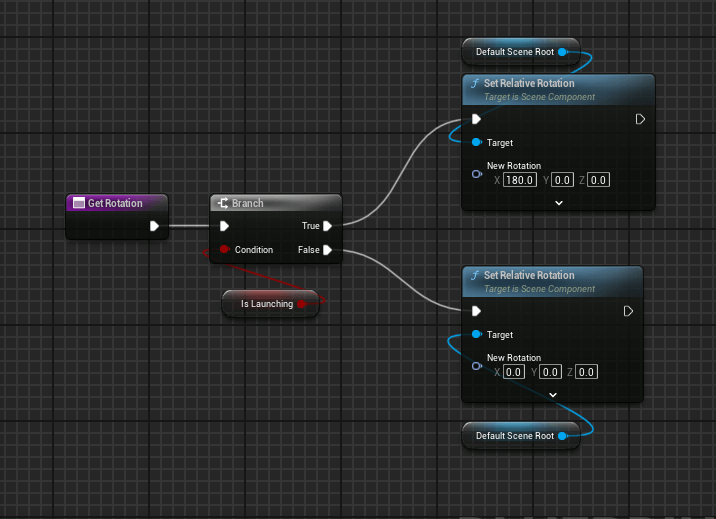The width and height of the screenshot is (716, 519).
Task: Click the purple icon in Get Rotation's header
Action: [78, 203]
